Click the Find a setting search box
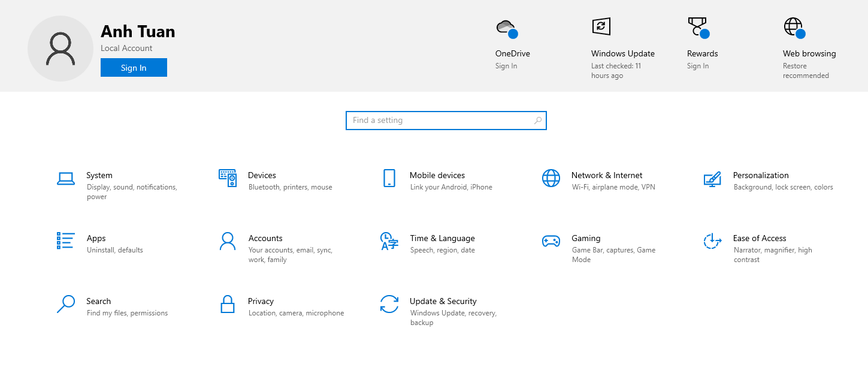Viewport: 868px width, 370px height. pyautogui.click(x=446, y=120)
